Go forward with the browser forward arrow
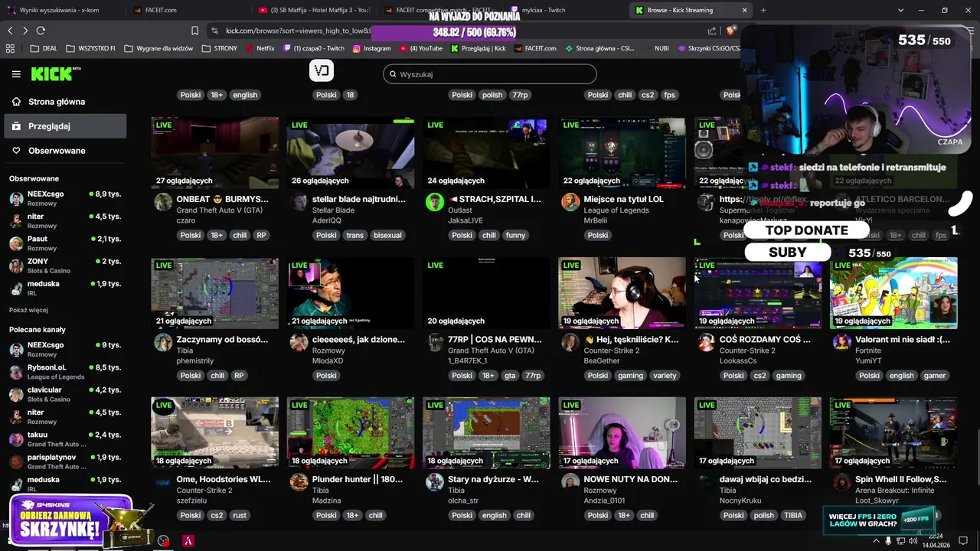This screenshot has width=980, height=551. [x=25, y=31]
